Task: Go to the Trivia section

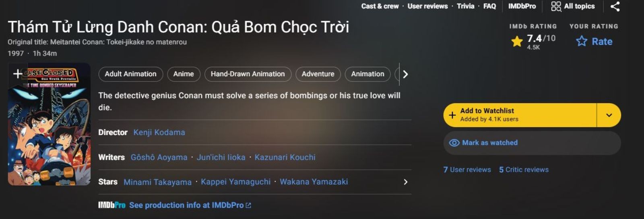Action: [465, 6]
